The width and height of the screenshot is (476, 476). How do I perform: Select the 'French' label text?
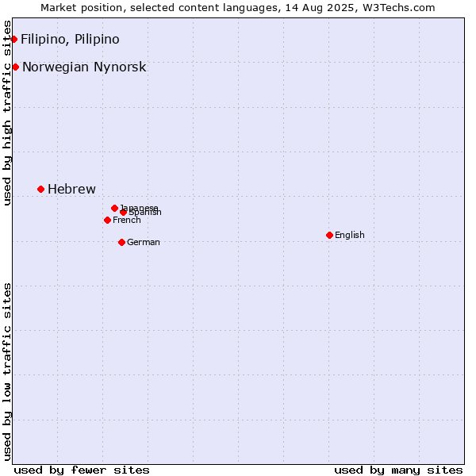[127, 220]
